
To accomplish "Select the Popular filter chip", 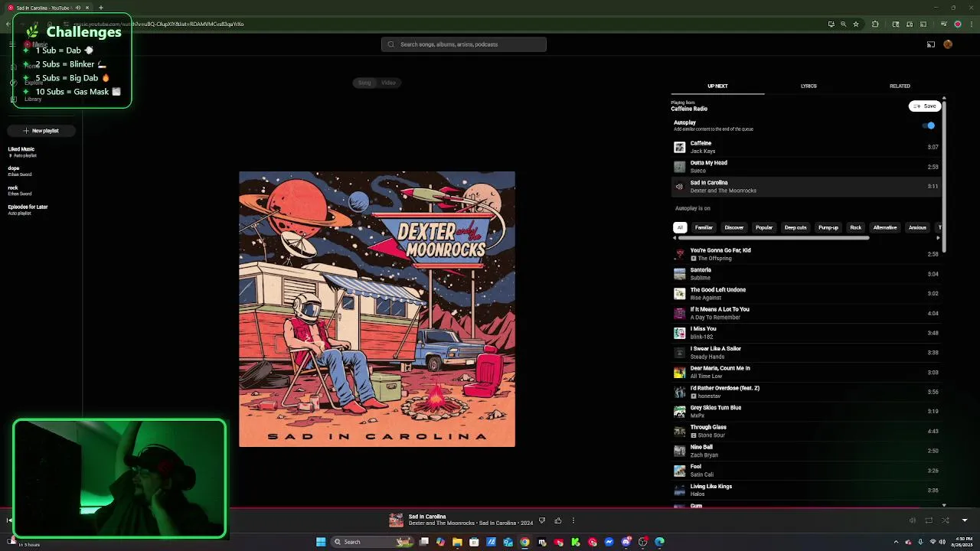I will tap(764, 227).
